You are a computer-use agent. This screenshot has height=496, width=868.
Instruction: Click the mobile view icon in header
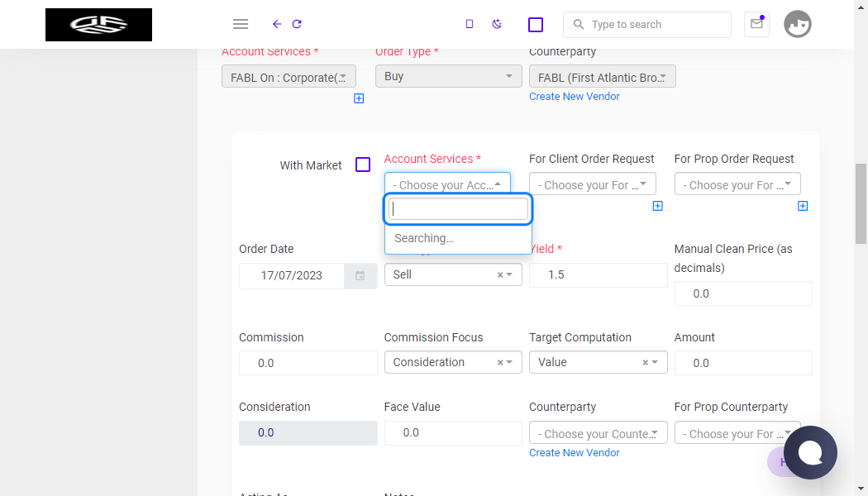470,24
